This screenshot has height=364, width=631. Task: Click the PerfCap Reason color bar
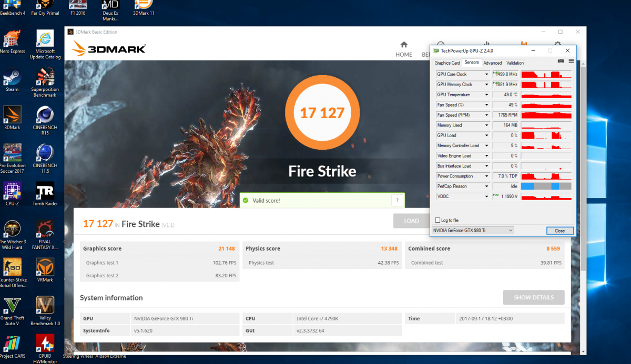coord(546,186)
